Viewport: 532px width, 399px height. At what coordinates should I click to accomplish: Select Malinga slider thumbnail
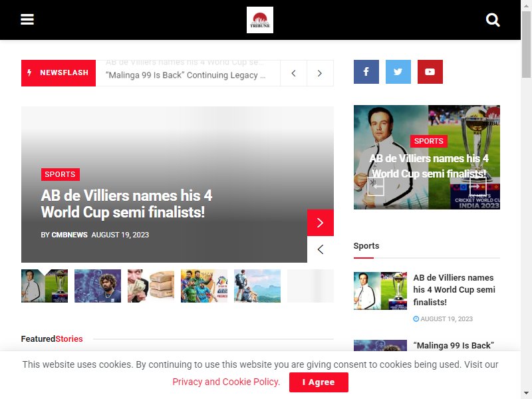[x=98, y=286]
